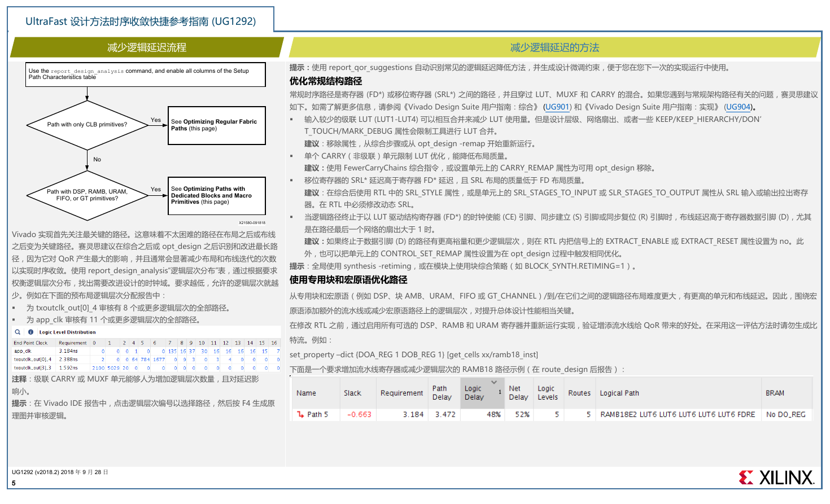Select the txoutclk_out[3]_3 row

[146, 367]
